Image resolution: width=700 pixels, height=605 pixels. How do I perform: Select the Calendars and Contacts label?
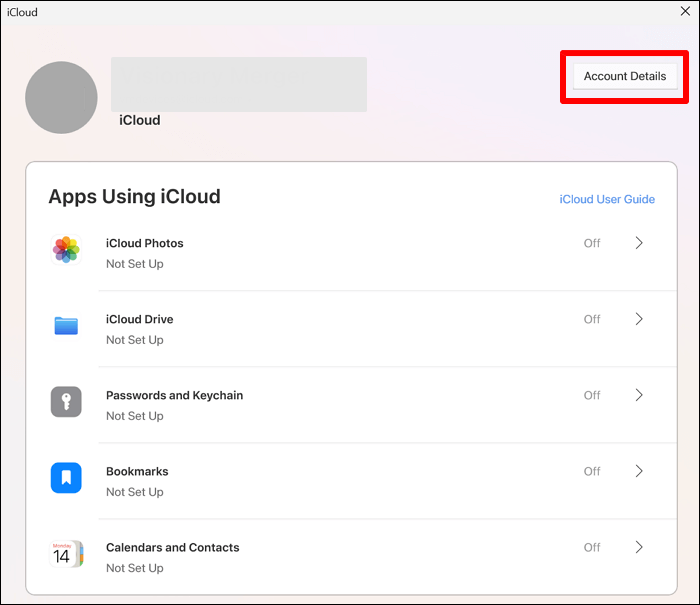[173, 547]
